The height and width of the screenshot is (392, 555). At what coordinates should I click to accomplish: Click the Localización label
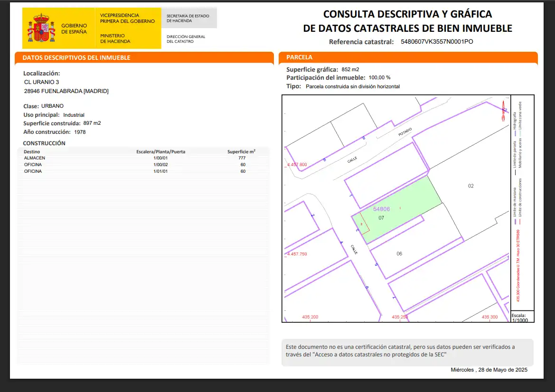[x=42, y=74]
